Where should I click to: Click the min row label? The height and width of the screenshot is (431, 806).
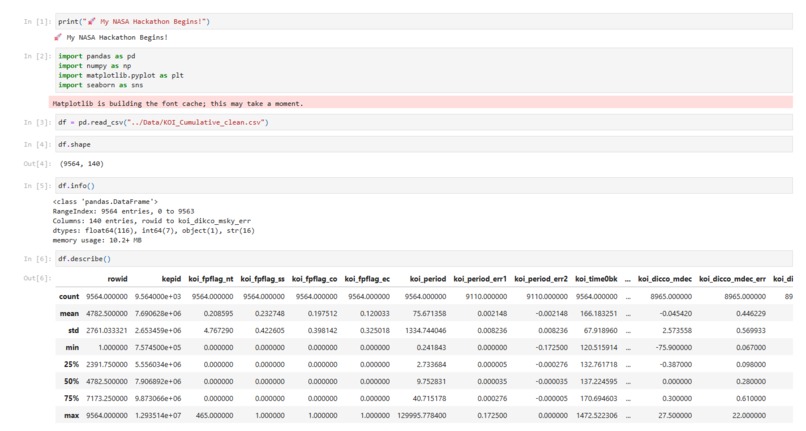72,348
